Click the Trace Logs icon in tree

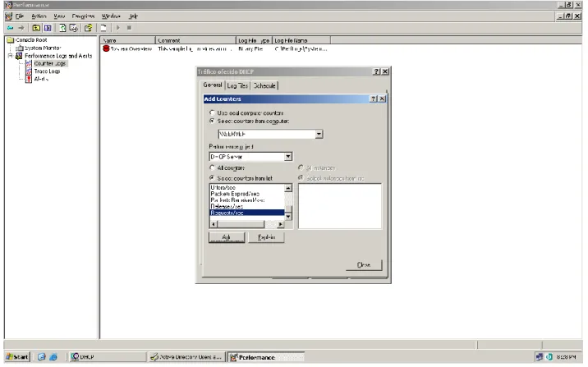tap(29, 71)
